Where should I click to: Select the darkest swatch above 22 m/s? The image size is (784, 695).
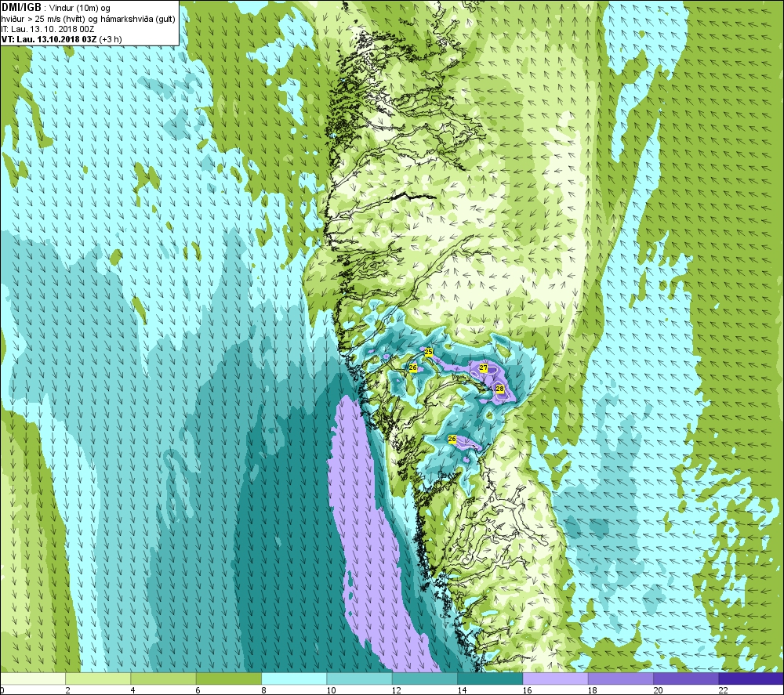751,679
